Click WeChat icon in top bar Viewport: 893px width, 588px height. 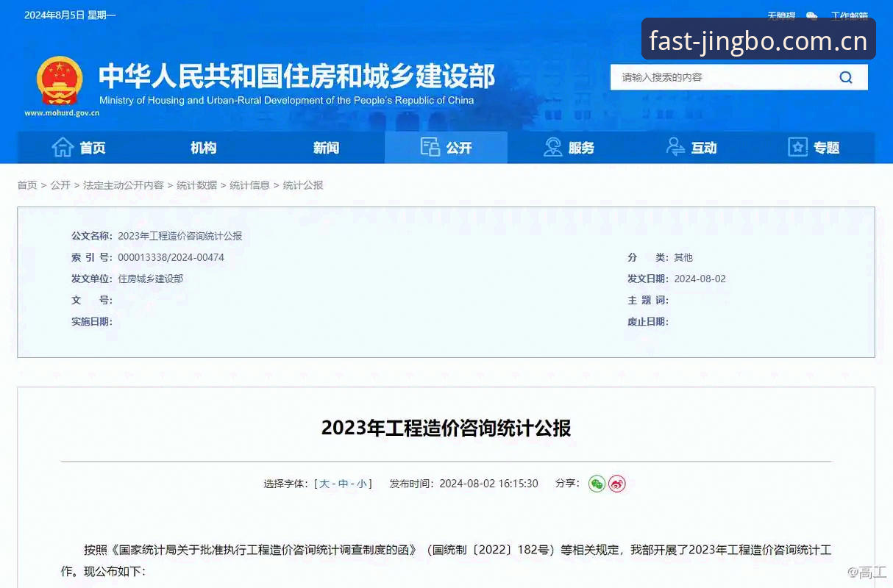coord(811,15)
